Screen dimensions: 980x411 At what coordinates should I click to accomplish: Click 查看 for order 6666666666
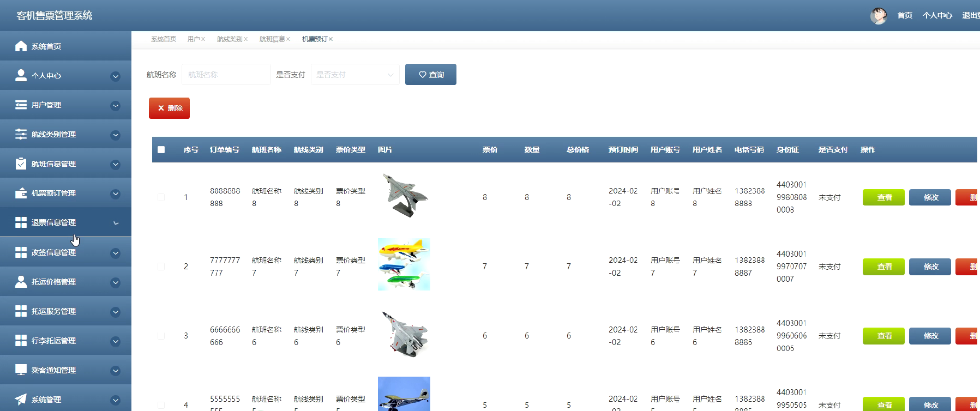pyautogui.click(x=883, y=336)
